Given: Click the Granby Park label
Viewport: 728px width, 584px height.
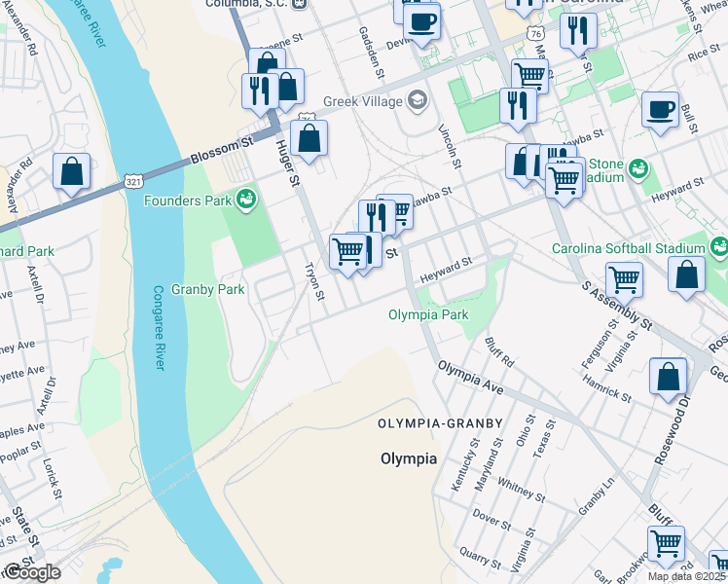Looking at the screenshot, I should [208, 290].
